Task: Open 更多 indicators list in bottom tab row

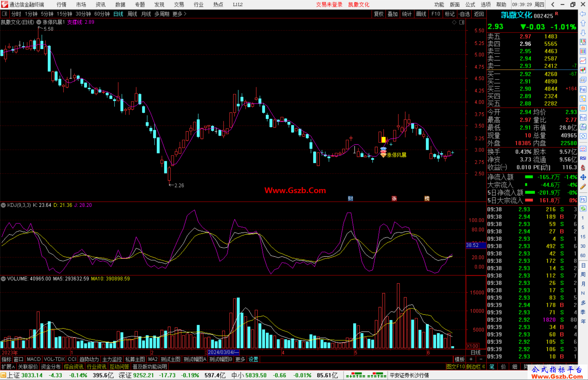Action: click(x=240, y=359)
